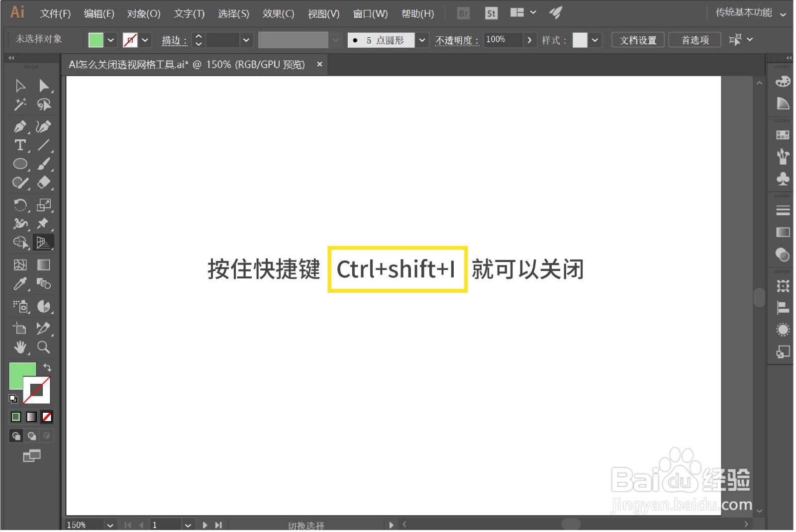Activate the Zoom tool
The height and width of the screenshot is (532, 796).
point(44,347)
